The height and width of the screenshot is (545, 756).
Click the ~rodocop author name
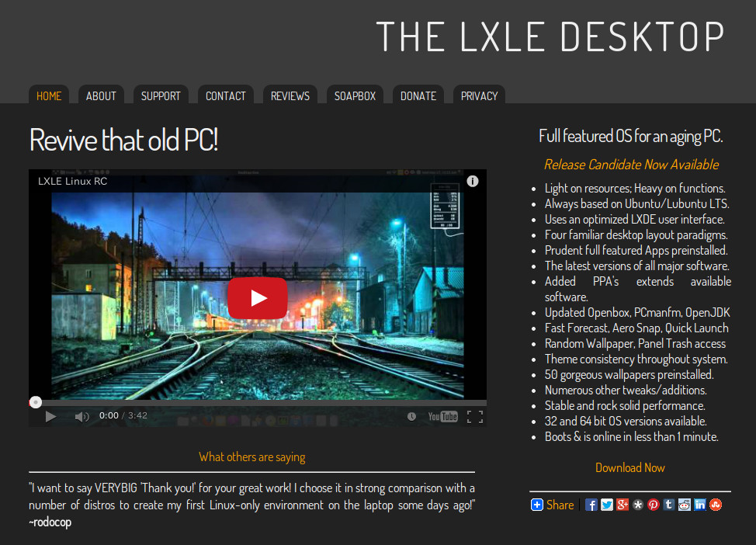coord(50,522)
